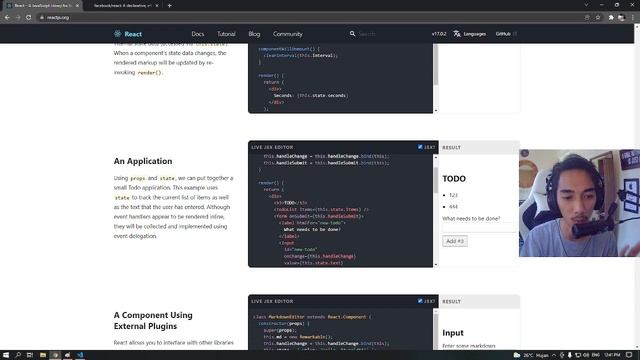Open the Windows notification center
This screenshot has width=640, height=360.
629,355
